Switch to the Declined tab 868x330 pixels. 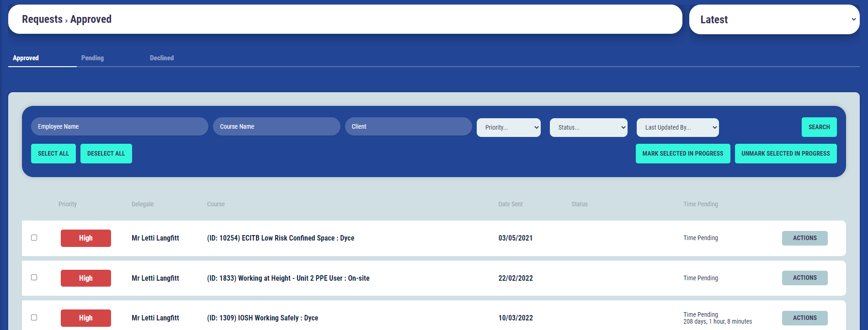(x=162, y=58)
